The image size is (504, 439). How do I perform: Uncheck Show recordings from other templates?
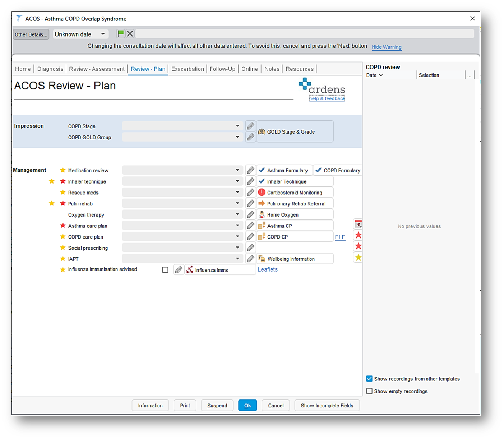(x=369, y=379)
